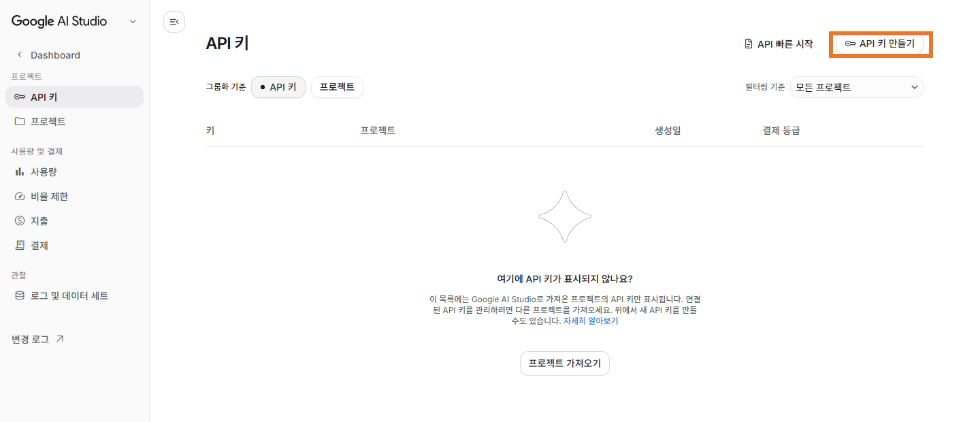
Task: Click the API 키 만들기 button
Action: pyautogui.click(x=879, y=44)
